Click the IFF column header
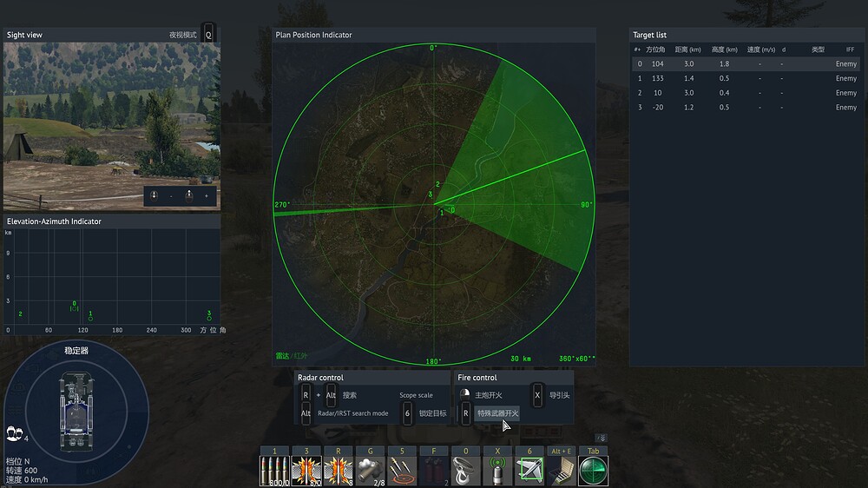Viewport: 868px width, 488px height. (850, 49)
